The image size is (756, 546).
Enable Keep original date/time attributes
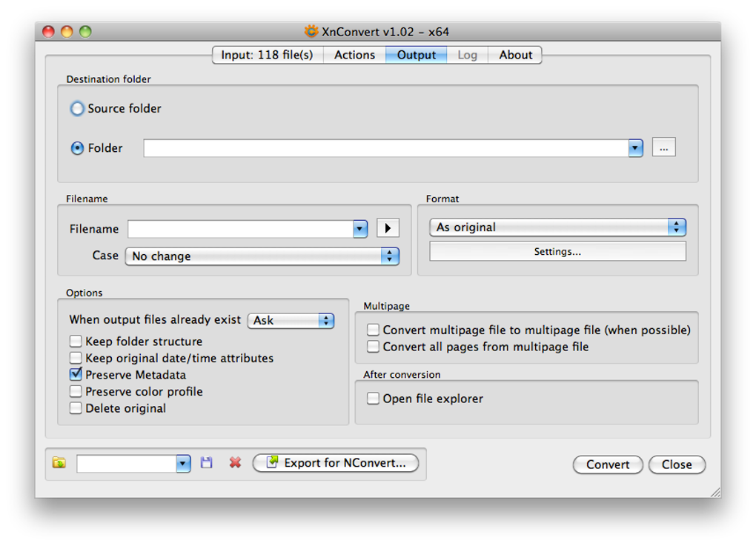coord(76,358)
